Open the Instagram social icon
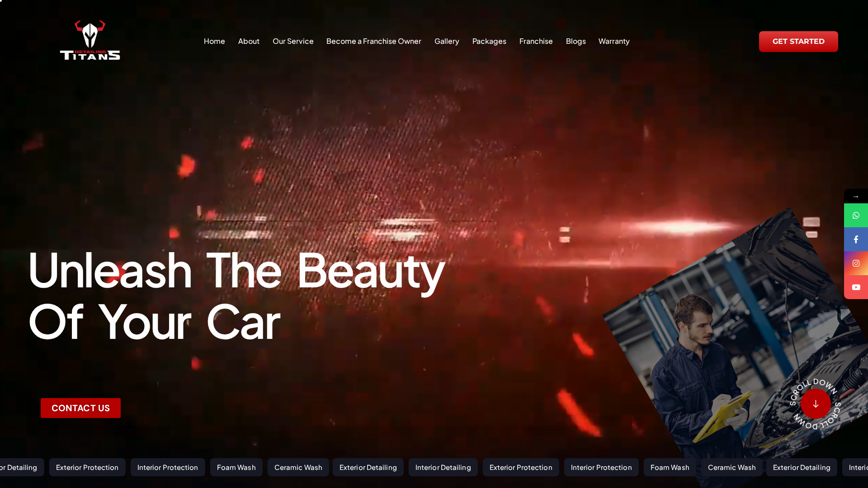The height and width of the screenshot is (488, 868). click(x=856, y=263)
